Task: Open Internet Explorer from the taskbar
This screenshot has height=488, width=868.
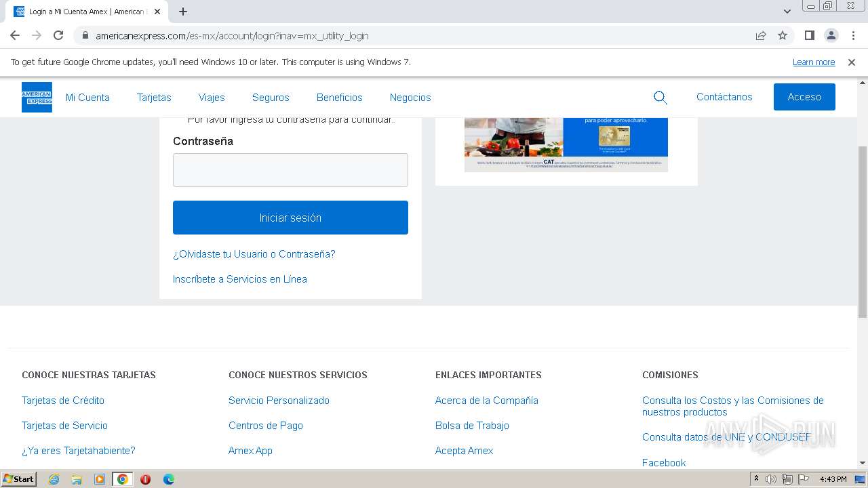Action: [x=54, y=479]
